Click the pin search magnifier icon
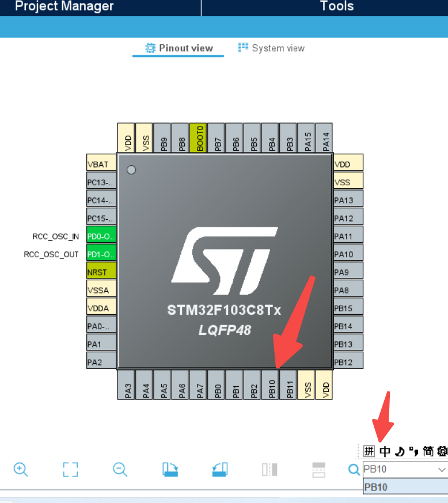Screen dimensions: 448x503 click(x=354, y=470)
